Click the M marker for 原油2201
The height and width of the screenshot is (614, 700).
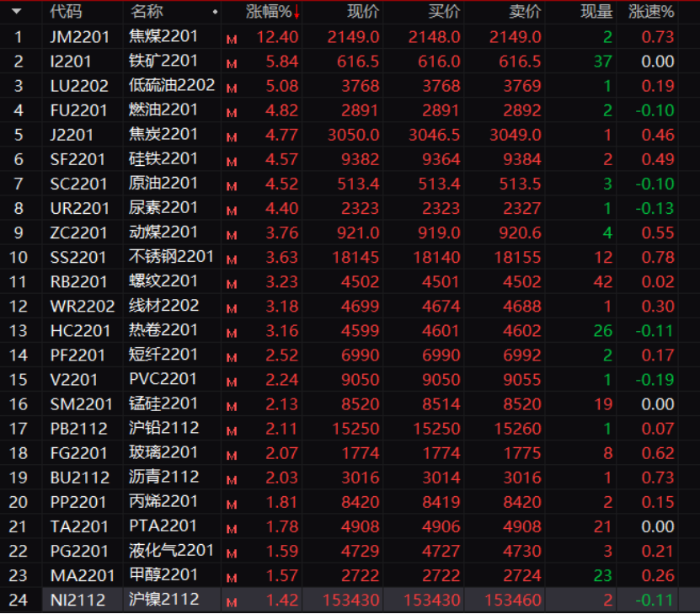click(232, 185)
